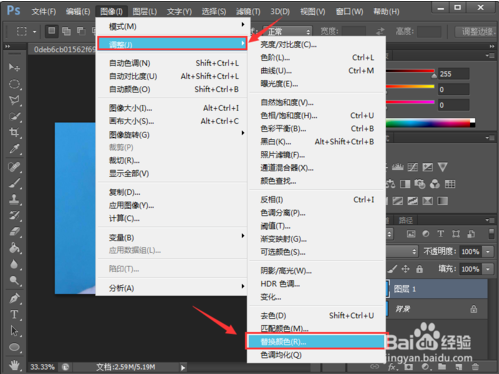This screenshot has width=499, height=374.
Task: Select the Hand tool
Action: 14,365
